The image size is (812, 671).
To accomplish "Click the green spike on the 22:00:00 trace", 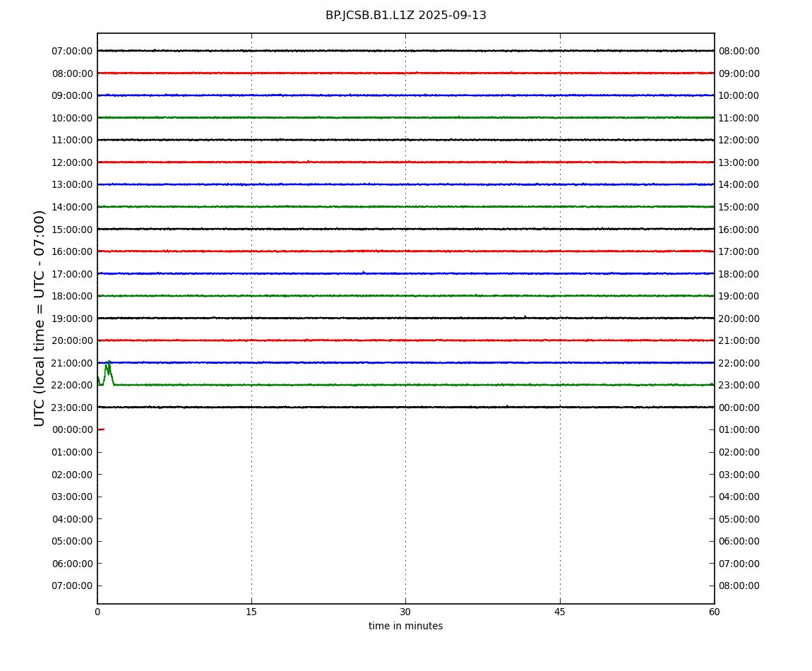I will pyautogui.click(x=108, y=373).
